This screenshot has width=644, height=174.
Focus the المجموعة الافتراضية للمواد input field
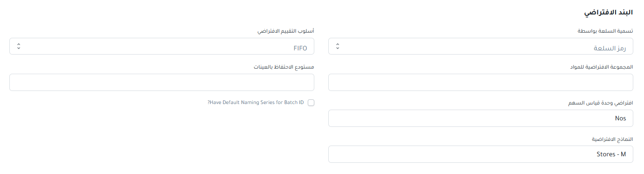pyautogui.click(x=481, y=83)
